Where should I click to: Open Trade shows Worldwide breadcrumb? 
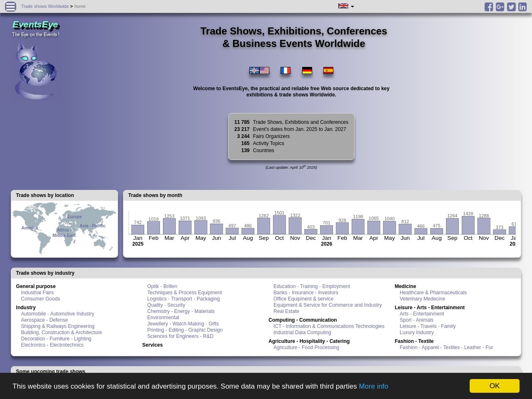45,6
